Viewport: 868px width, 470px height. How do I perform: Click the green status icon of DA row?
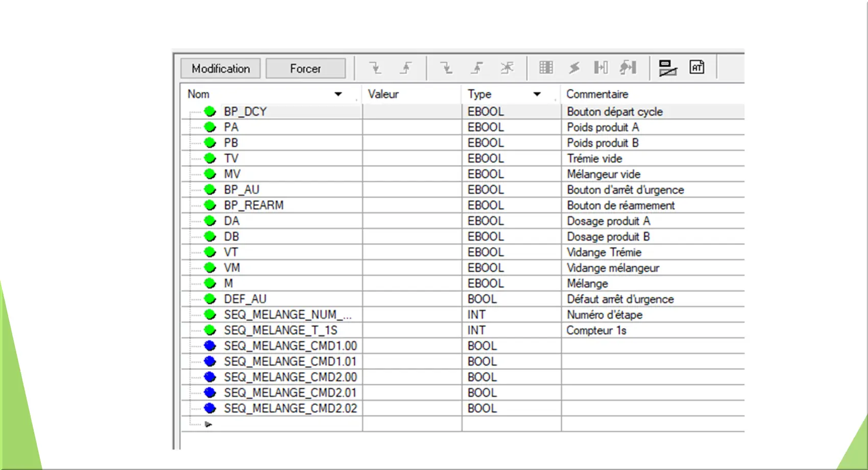pos(210,221)
